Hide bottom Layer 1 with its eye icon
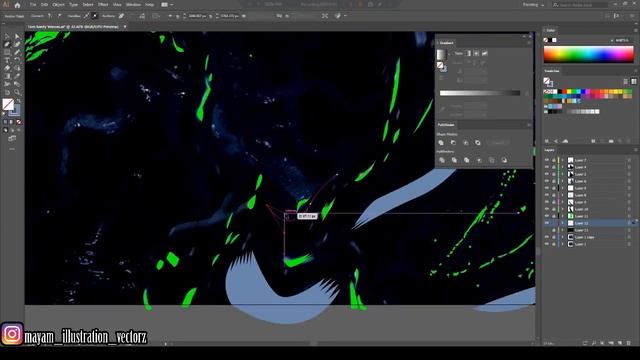The width and height of the screenshot is (640, 360). 547,244
